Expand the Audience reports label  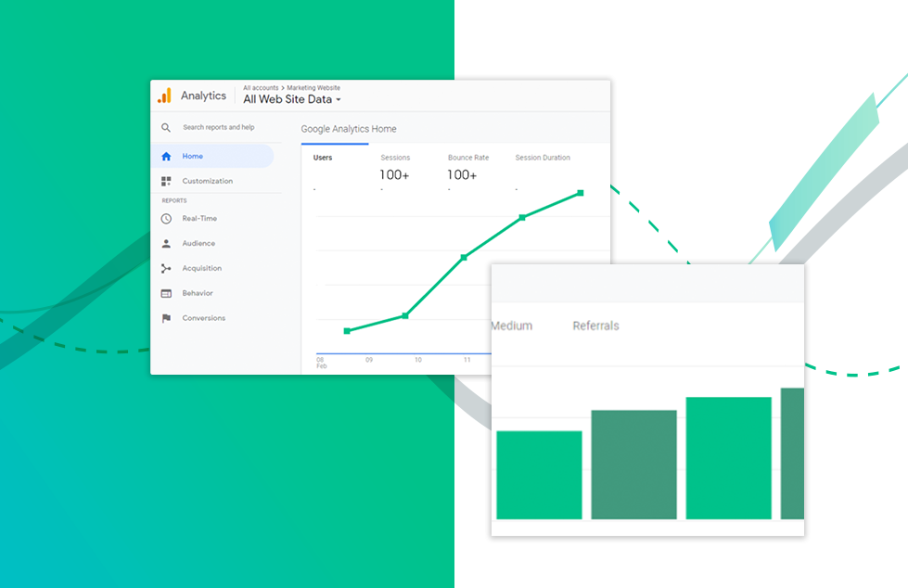(x=198, y=243)
